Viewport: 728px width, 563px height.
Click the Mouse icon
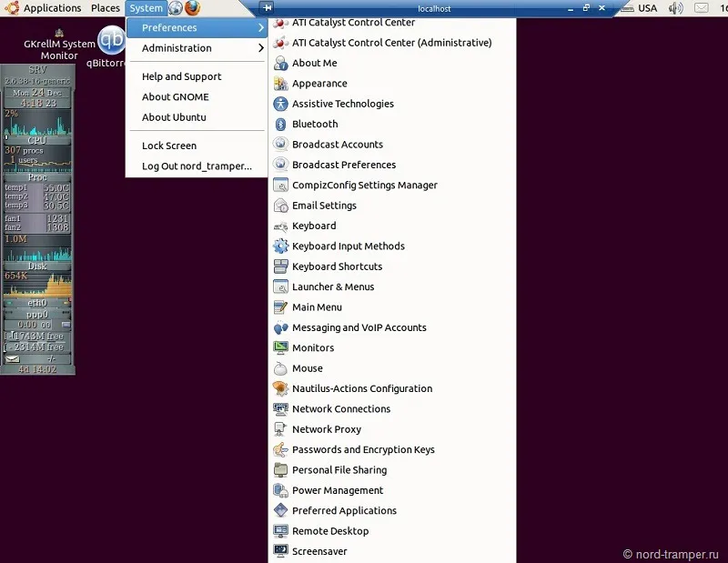point(280,368)
